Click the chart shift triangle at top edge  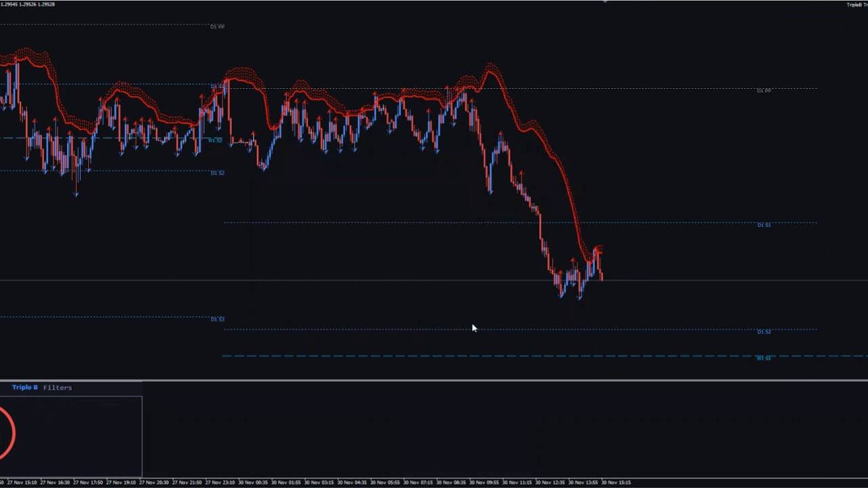pos(605,2)
